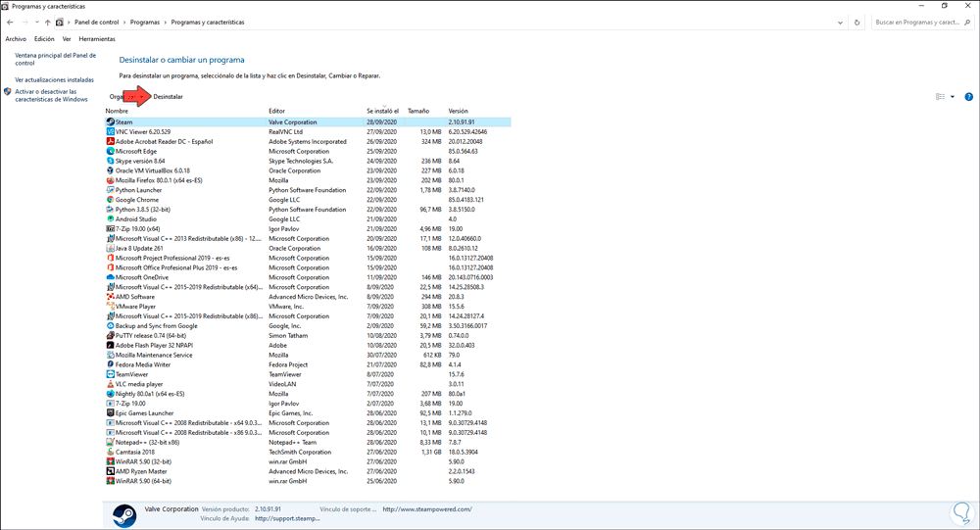Select Nightly 80.0a1 (x64 es-ES) row

pyautogui.click(x=308, y=394)
